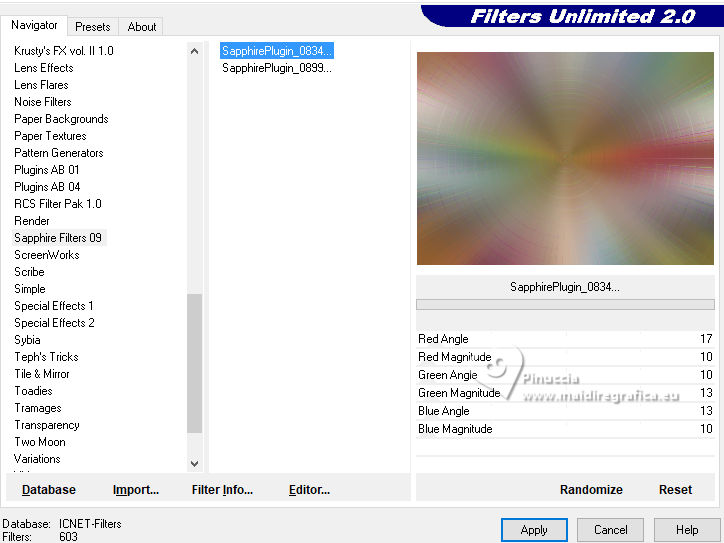Select the Special Effects 2 category
The image size is (724, 543).
pos(54,323)
